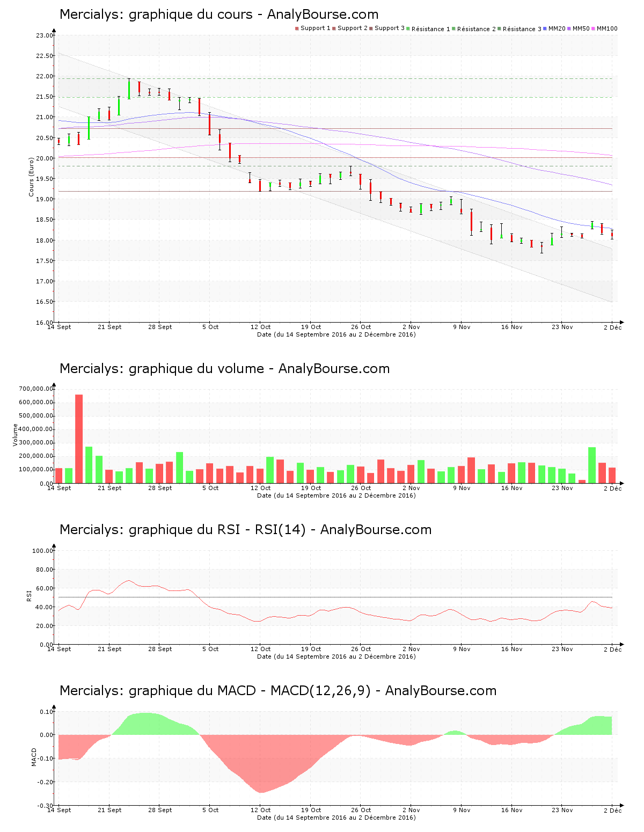Click the Support 1 red legend swatch
Viewport: 644px width, 832px height.
(x=297, y=28)
